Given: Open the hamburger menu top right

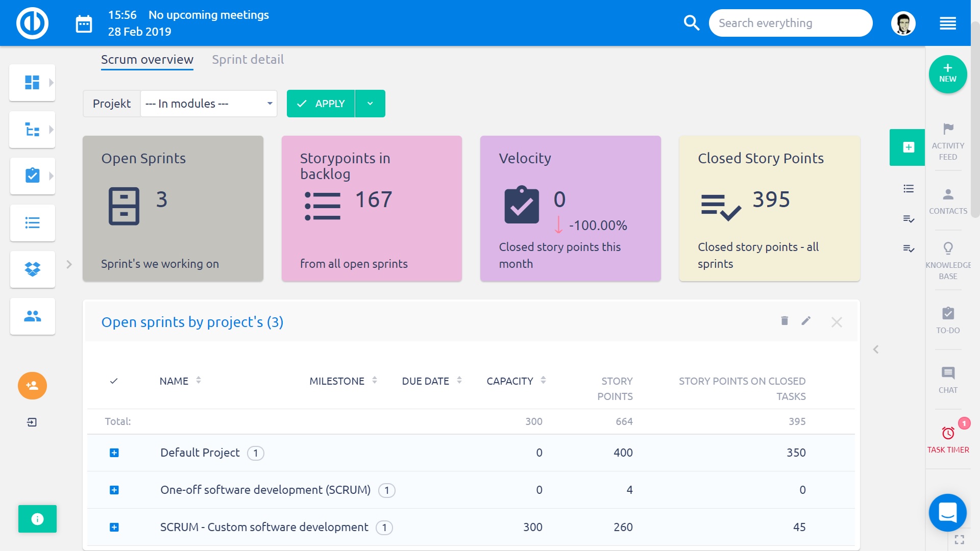Looking at the screenshot, I should pos(947,23).
